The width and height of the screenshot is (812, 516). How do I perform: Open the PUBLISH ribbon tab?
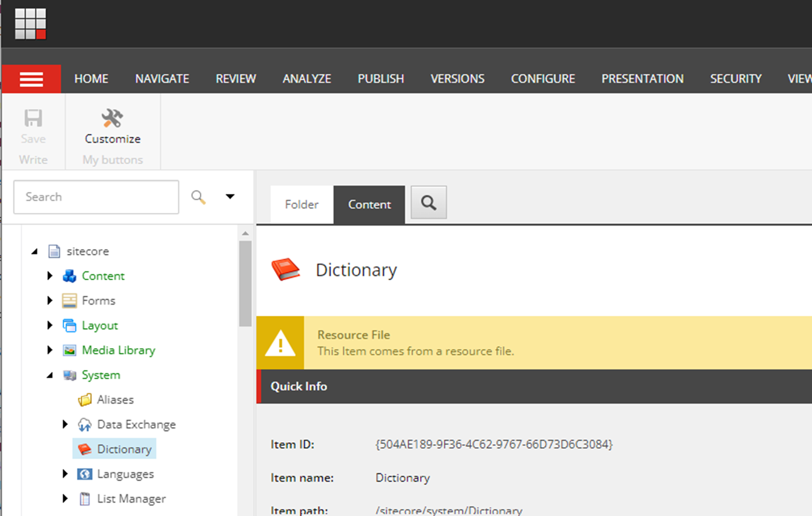point(381,79)
